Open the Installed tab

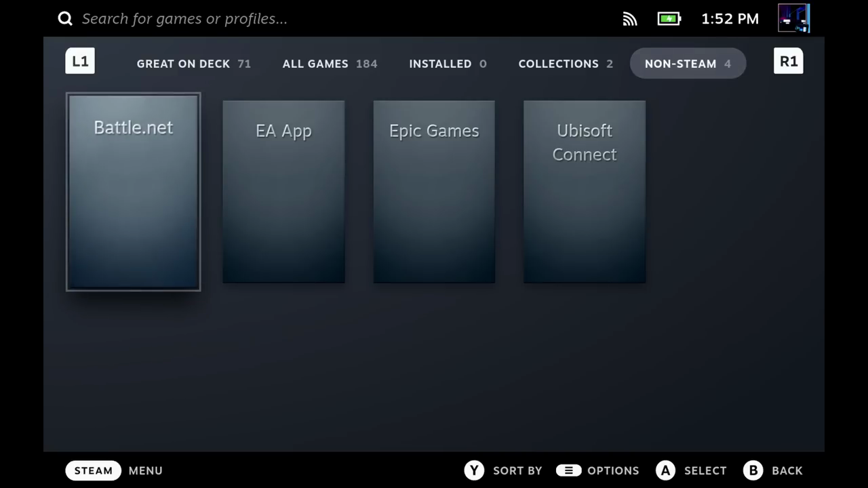pyautogui.click(x=448, y=64)
